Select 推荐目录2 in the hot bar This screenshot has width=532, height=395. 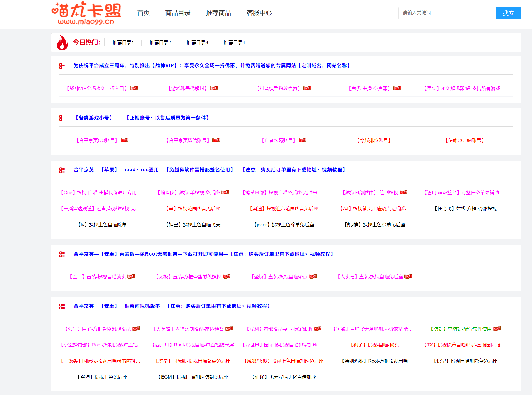point(160,43)
